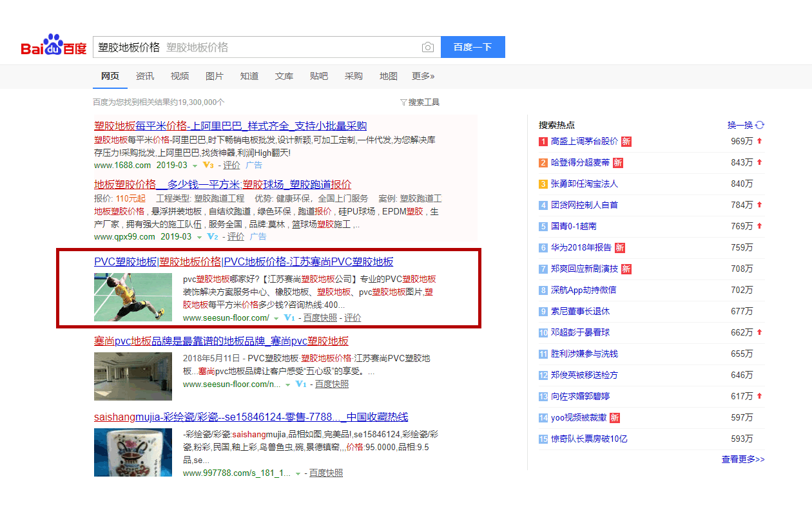Click 评价 on the 1688.com result
The height and width of the screenshot is (521, 812).
pos(231,165)
